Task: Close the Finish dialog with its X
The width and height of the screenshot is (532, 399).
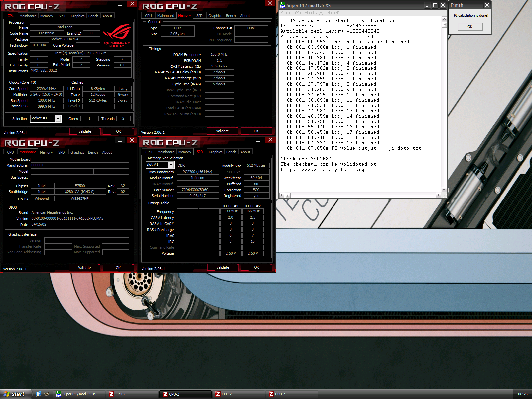Action: [x=487, y=5]
